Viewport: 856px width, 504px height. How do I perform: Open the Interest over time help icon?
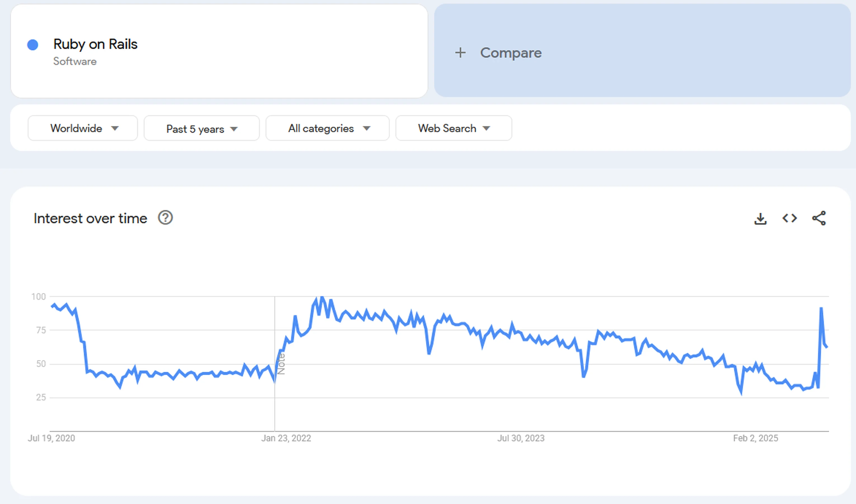point(165,218)
